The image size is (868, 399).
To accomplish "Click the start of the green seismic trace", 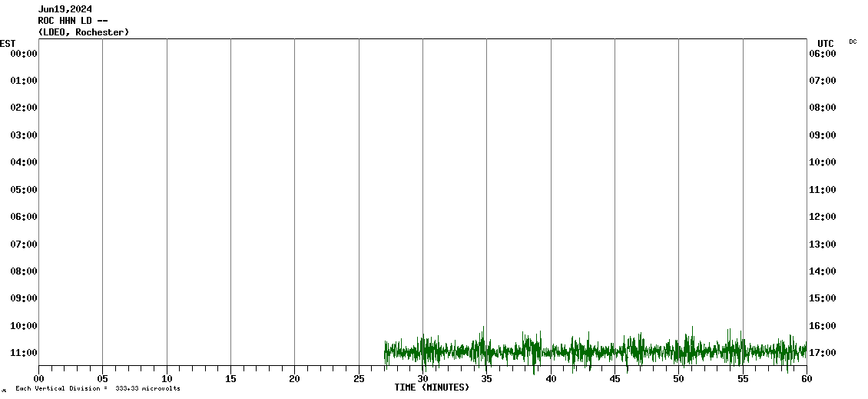I will 386,352.
